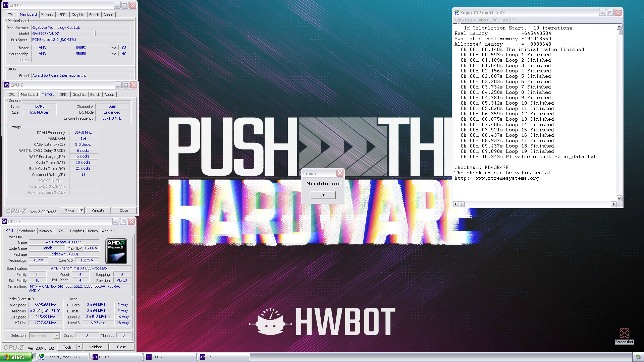The height and width of the screenshot is (362, 644).
Task: Click the Super PI horizontal scroll left arrow
Action: pyautogui.click(x=456, y=204)
